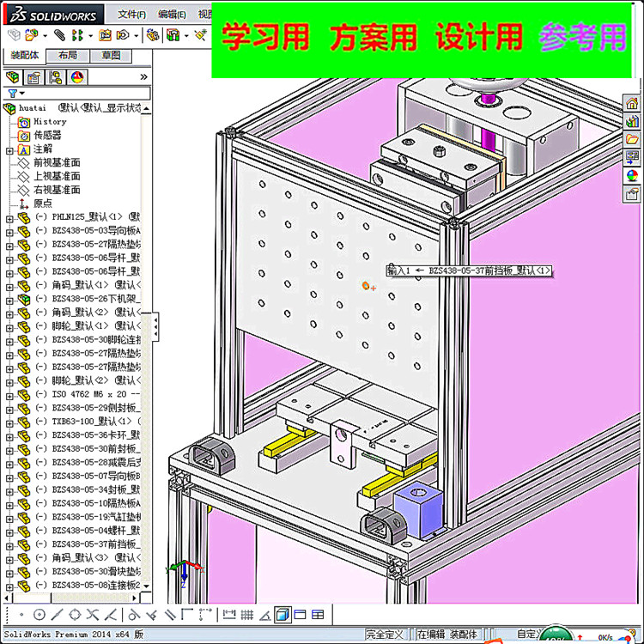Click the shaded cube view icon
This screenshot has height=644, width=644.
[283, 615]
